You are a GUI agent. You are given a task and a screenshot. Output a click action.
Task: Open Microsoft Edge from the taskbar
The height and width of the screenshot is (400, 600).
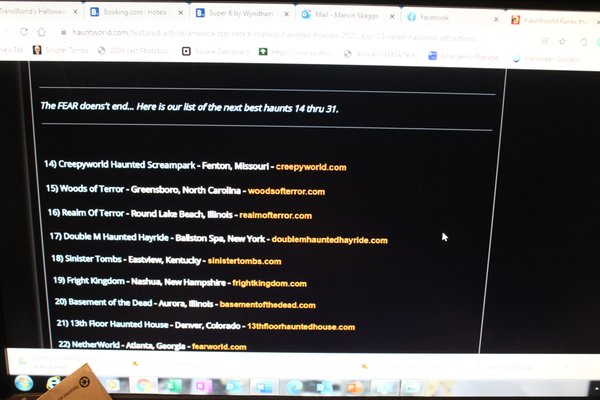295,387
